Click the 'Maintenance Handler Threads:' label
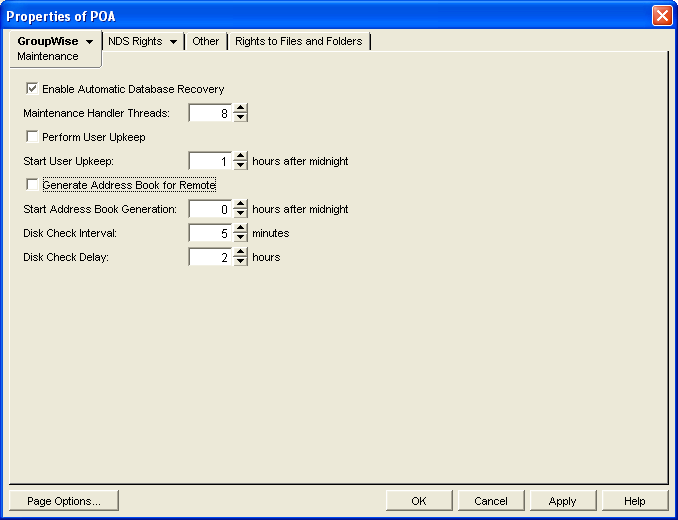The width and height of the screenshot is (678, 520). coord(96,113)
